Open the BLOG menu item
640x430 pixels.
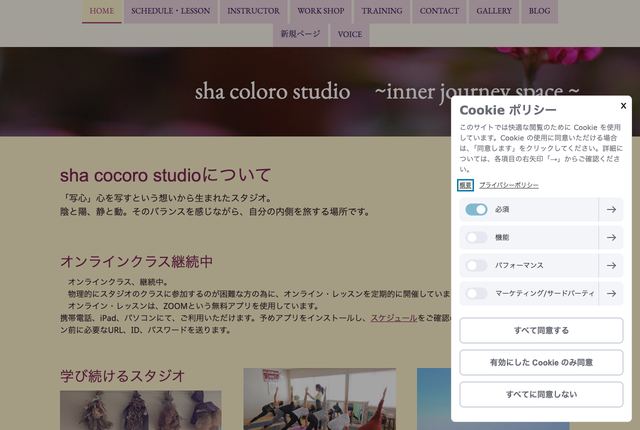[539, 11]
